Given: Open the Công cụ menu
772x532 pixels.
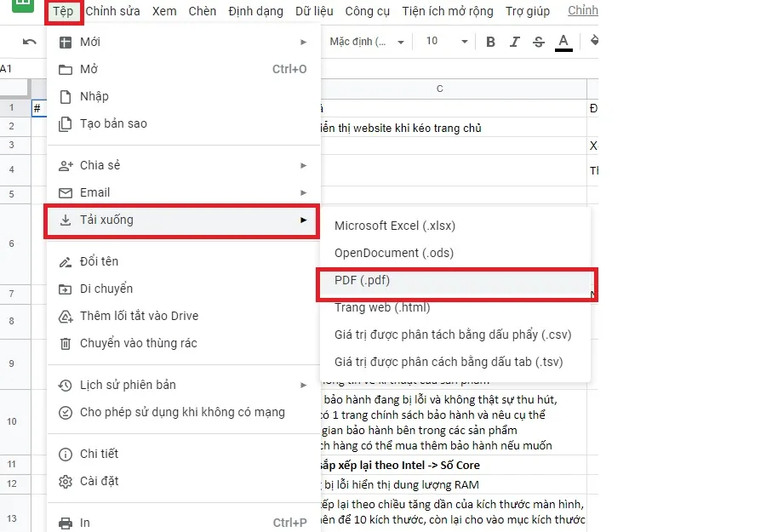Looking at the screenshot, I should click(x=368, y=11).
